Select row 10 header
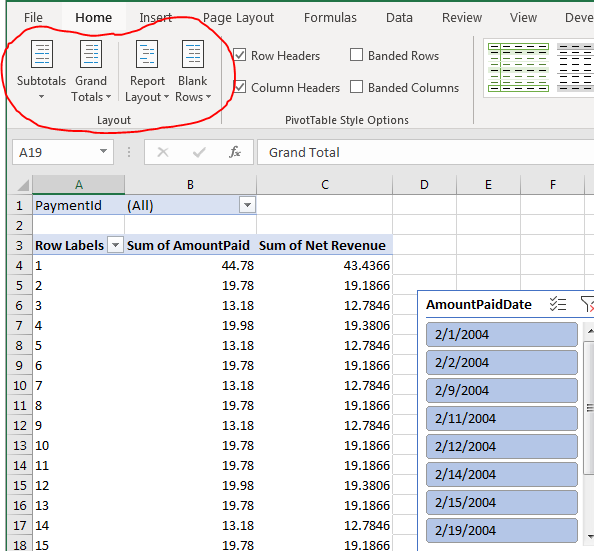This screenshot has width=594, height=551. pyautogui.click(x=20, y=385)
